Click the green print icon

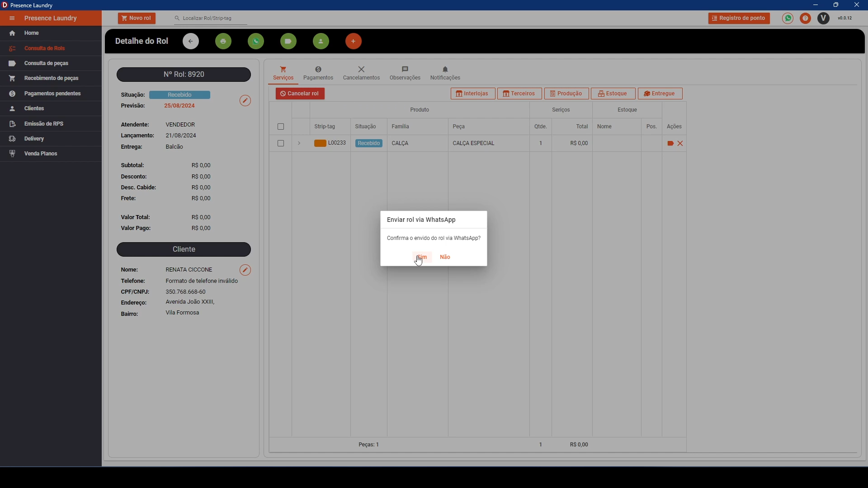pos(223,41)
